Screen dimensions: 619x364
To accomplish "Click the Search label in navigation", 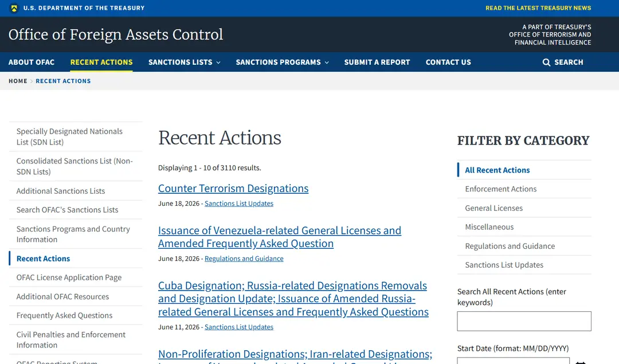I will (x=569, y=62).
